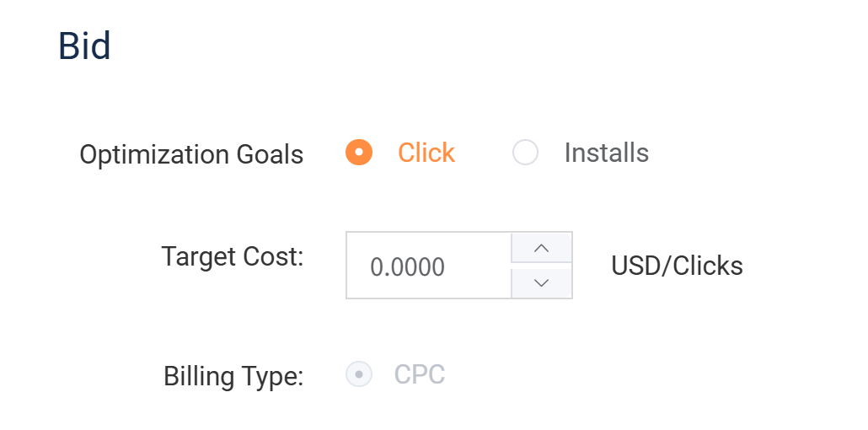This screenshot has width=868, height=430.
Task: Click the "Billing Type:" field label
Action: coord(233,376)
